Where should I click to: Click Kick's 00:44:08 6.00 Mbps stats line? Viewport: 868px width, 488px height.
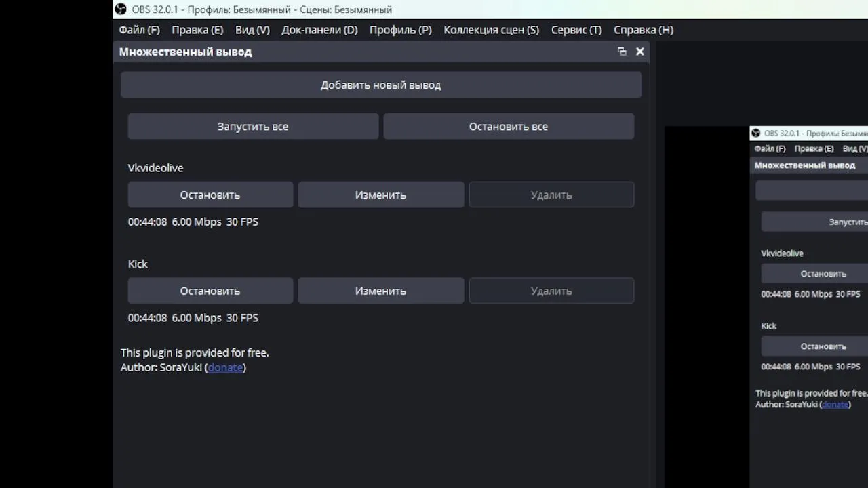(x=193, y=318)
